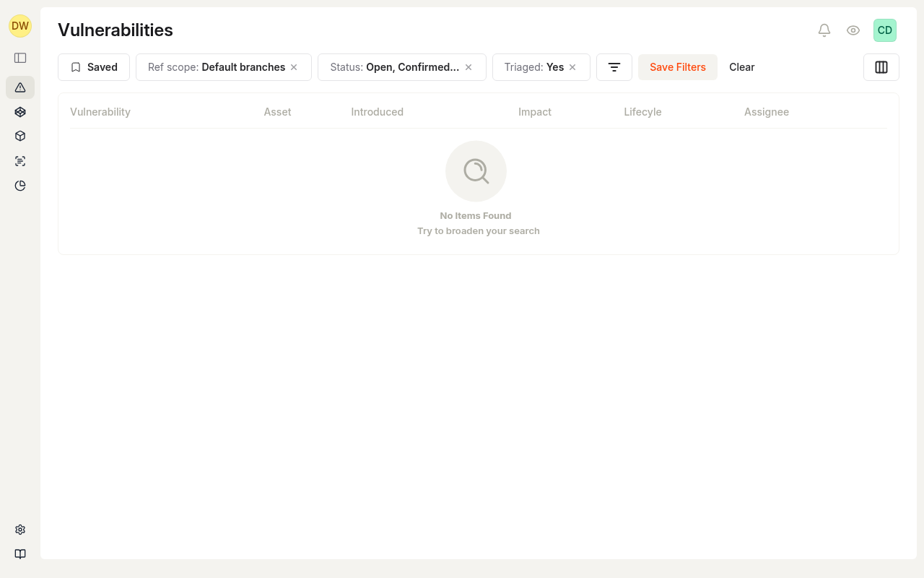Open the Saved filters list
This screenshot has height=578, width=924.
[94, 66]
